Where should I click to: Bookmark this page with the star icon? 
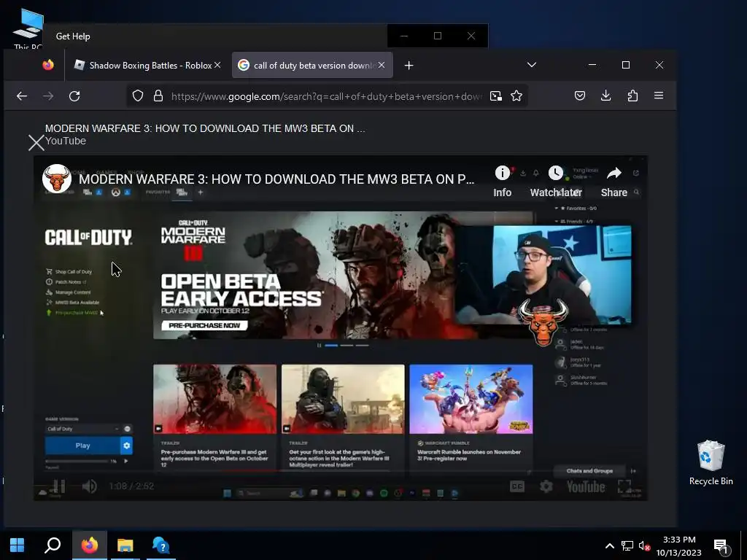516,96
